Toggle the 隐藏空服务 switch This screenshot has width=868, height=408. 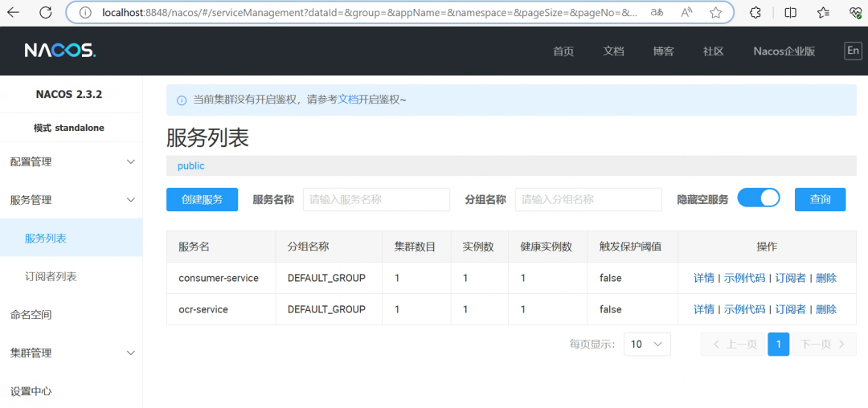tap(759, 199)
